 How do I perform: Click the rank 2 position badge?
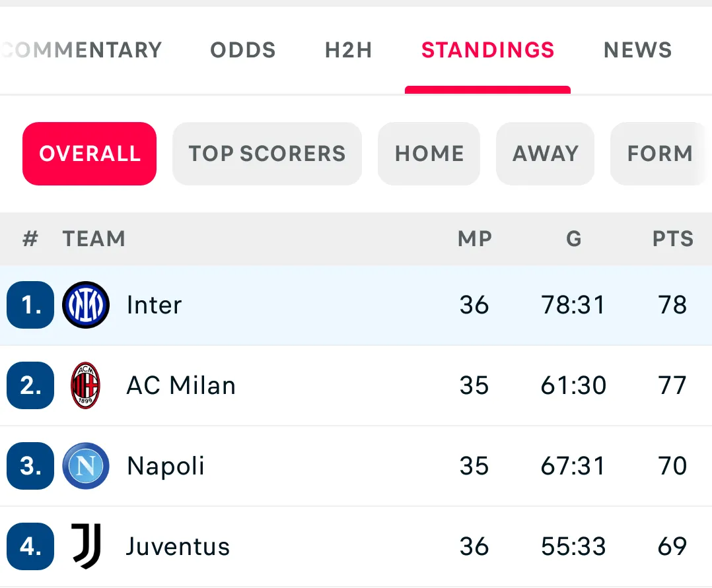(x=30, y=385)
